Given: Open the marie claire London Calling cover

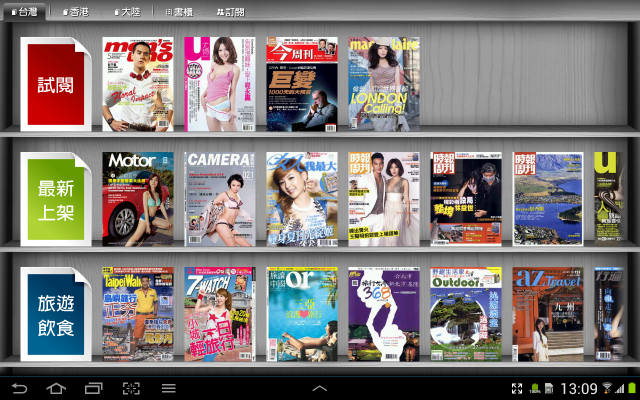Looking at the screenshot, I should tap(384, 84).
